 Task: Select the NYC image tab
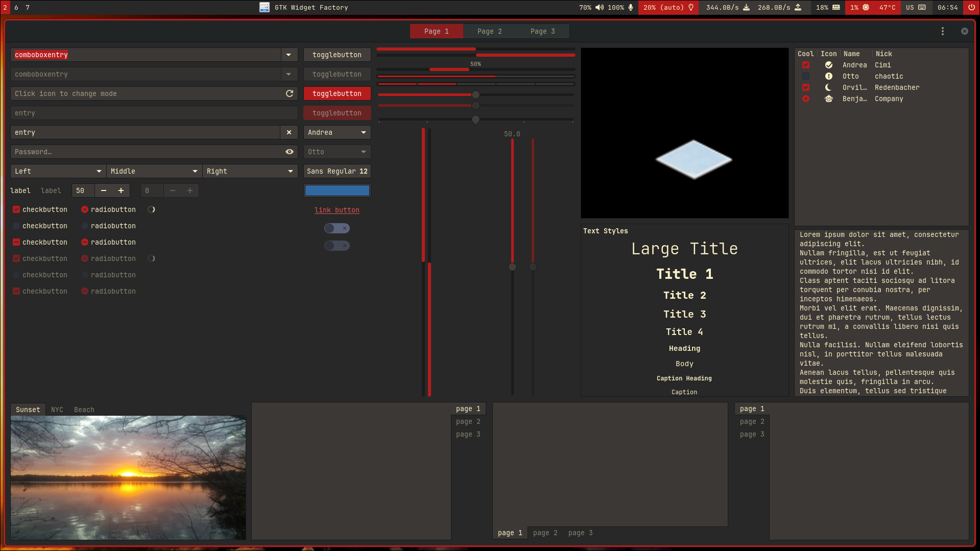click(x=57, y=409)
